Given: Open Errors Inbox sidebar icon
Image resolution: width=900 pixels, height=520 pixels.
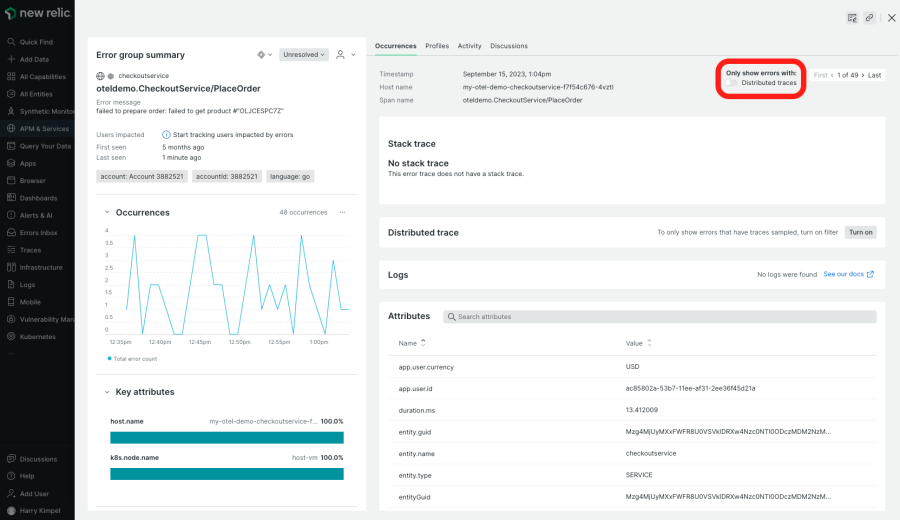Looking at the screenshot, I should click(x=11, y=232).
